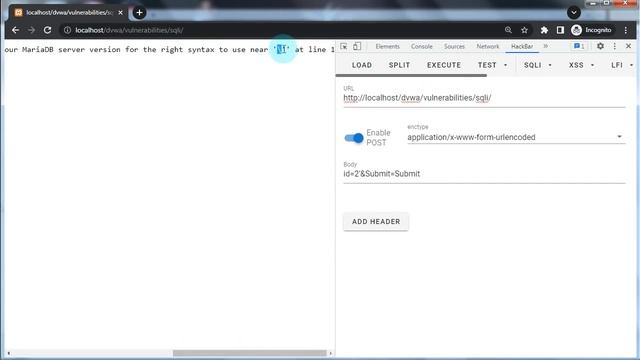Viewport: 640px width, 360px height.
Task: Go back to previous page
Action: pos(16,30)
